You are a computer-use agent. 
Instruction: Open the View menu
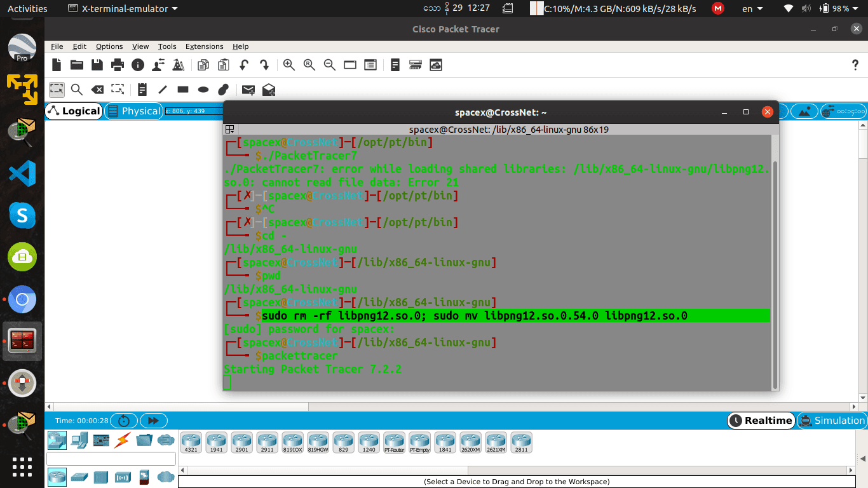pyautogui.click(x=140, y=46)
